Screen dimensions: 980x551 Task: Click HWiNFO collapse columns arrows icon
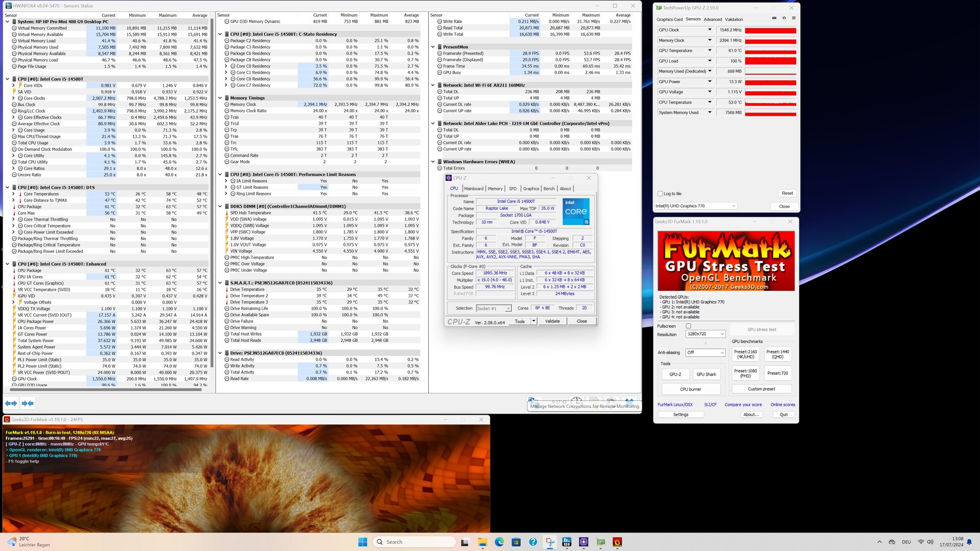pyautogui.click(x=28, y=403)
